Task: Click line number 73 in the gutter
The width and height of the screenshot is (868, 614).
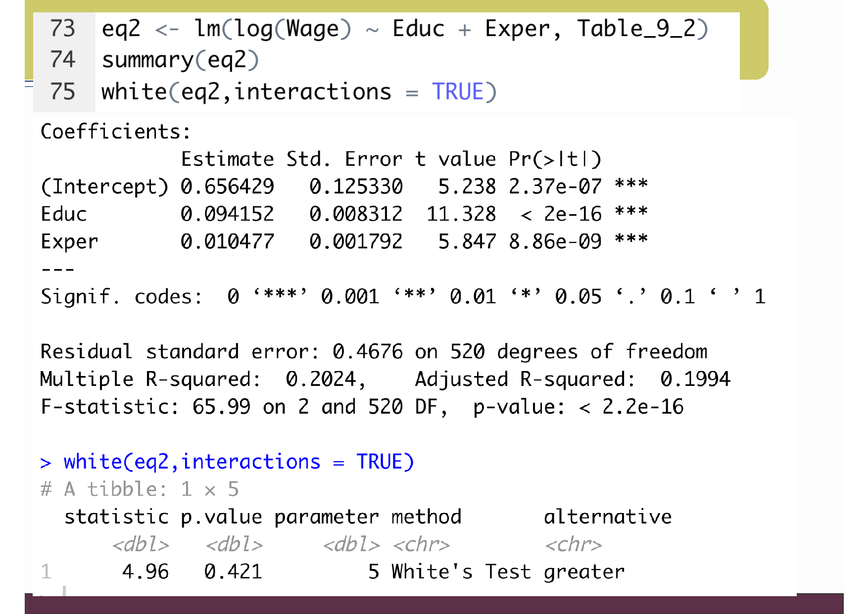Action: pos(62,29)
